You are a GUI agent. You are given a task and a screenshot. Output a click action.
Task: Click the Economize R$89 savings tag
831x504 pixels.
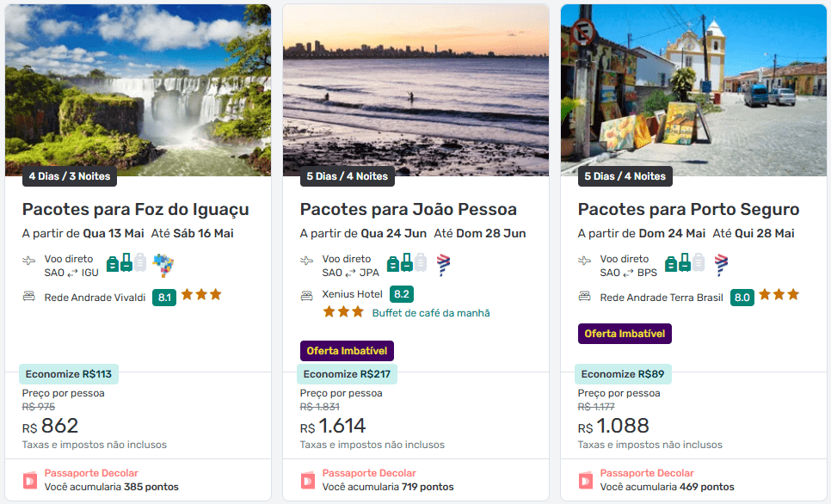click(623, 374)
